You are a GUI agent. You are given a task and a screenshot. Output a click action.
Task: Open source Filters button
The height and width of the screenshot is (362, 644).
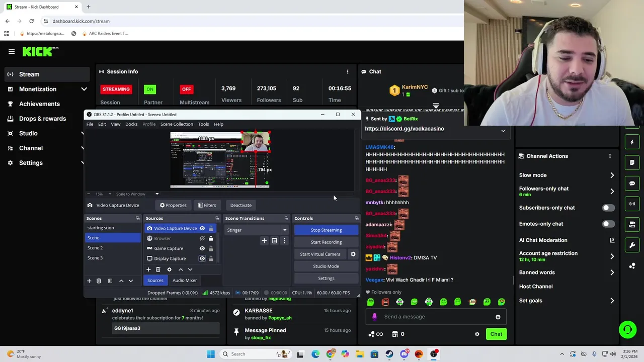tap(207, 205)
